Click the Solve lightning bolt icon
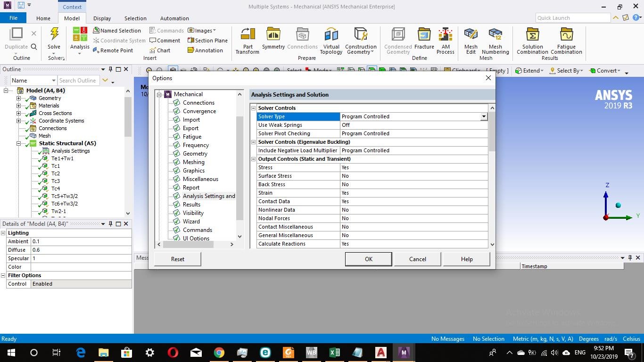The width and height of the screenshot is (644, 362). tap(54, 34)
